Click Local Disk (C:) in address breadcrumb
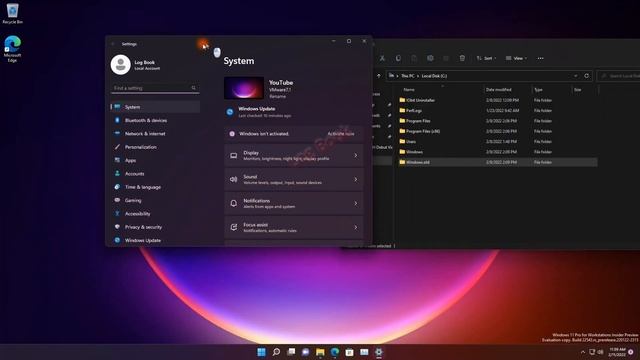 point(434,76)
